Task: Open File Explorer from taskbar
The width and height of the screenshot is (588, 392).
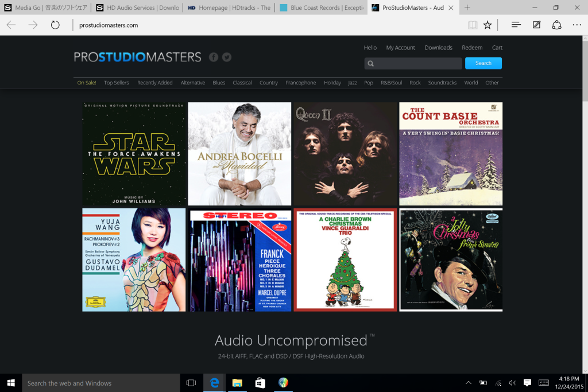Action: [x=237, y=383]
